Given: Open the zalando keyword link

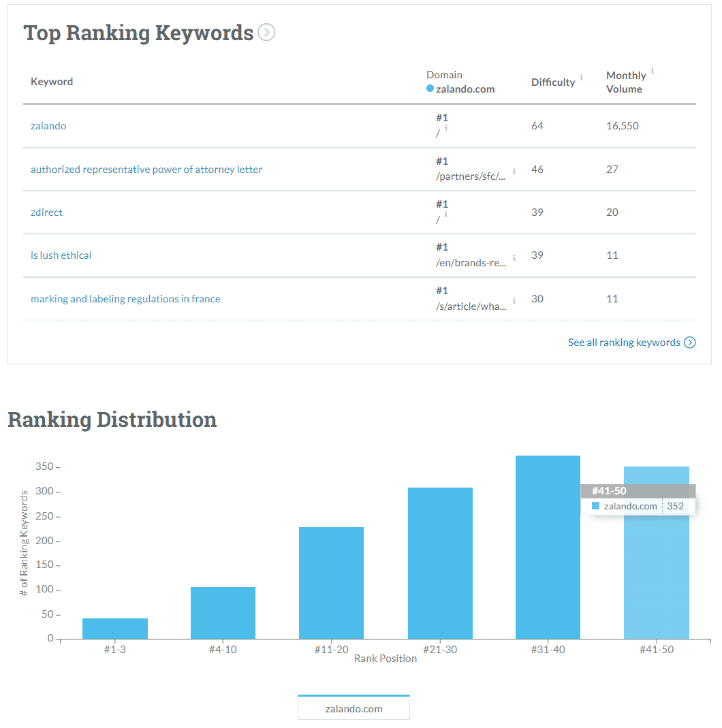Looking at the screenshot, I should 48,126.
